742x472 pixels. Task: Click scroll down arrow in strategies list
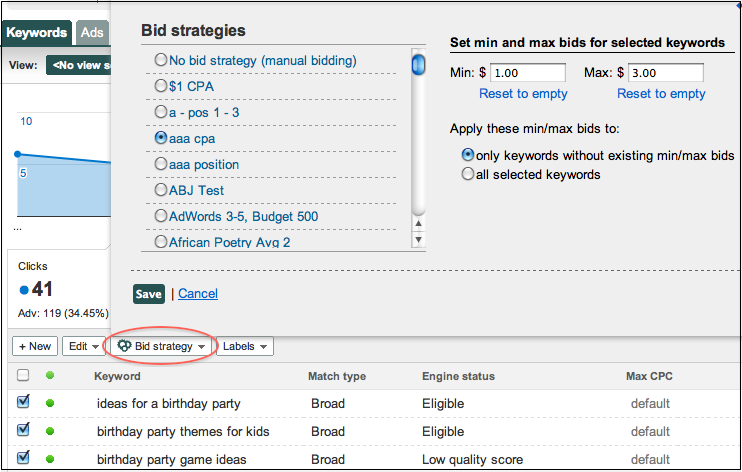tap(418, 240)
